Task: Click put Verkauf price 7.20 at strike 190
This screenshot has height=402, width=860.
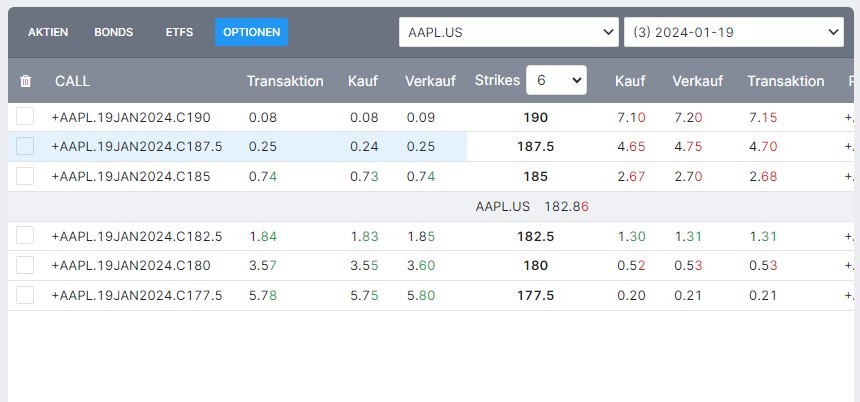Action: (x=688, y=117)
